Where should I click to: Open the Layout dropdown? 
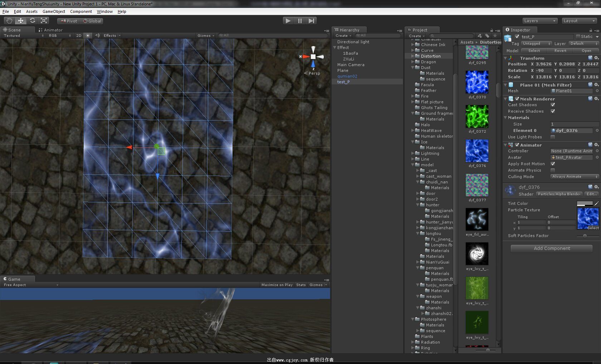click(579, 21)
